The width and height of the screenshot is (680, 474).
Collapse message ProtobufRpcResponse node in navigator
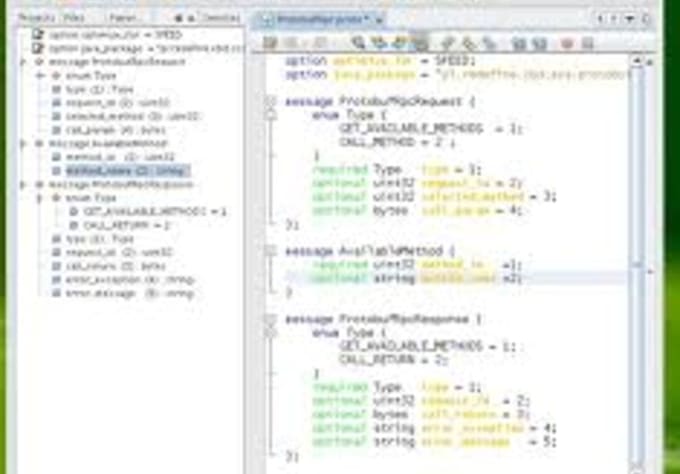point(23,185)
